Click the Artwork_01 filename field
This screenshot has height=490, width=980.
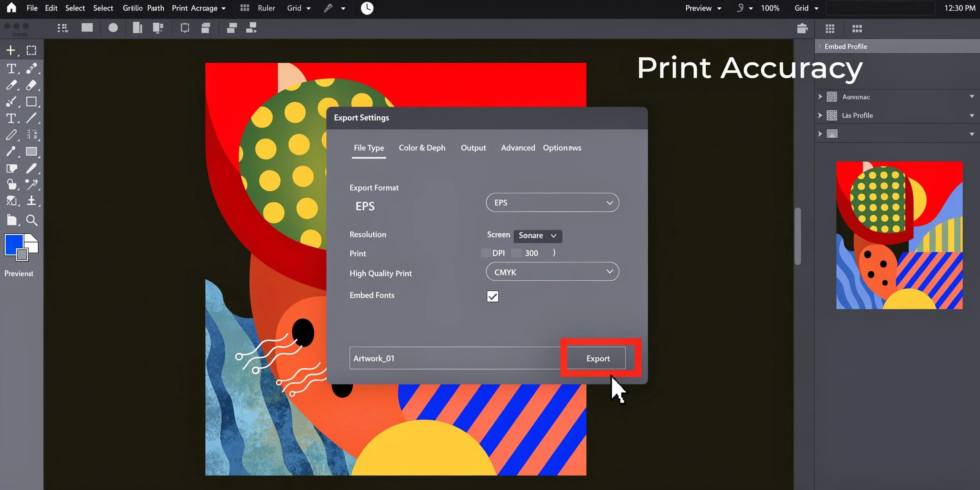point(455,358)
